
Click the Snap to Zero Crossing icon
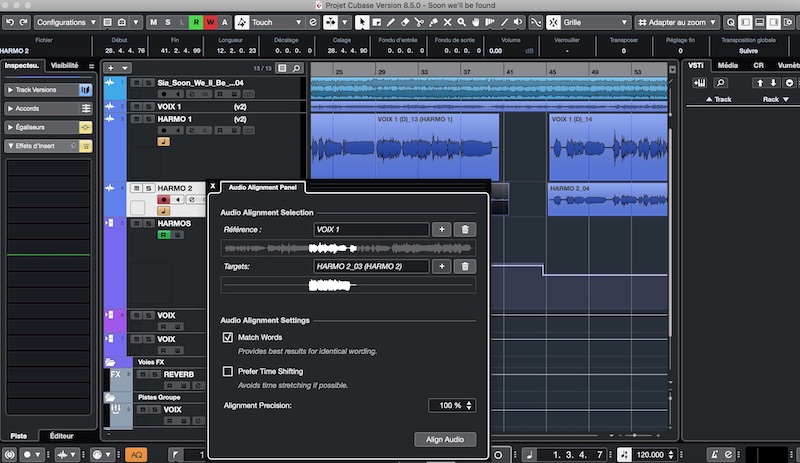535,22
